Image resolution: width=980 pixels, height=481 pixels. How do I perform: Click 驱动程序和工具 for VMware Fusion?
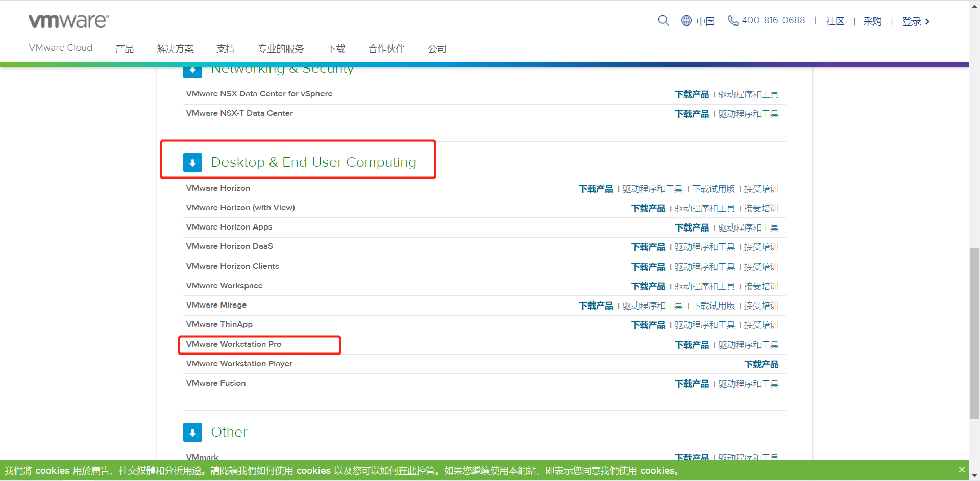click(748, 384)
